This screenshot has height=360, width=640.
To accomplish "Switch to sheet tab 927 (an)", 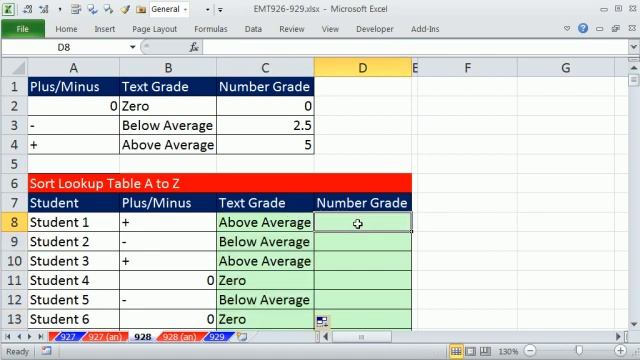I will tap(105, 337).
